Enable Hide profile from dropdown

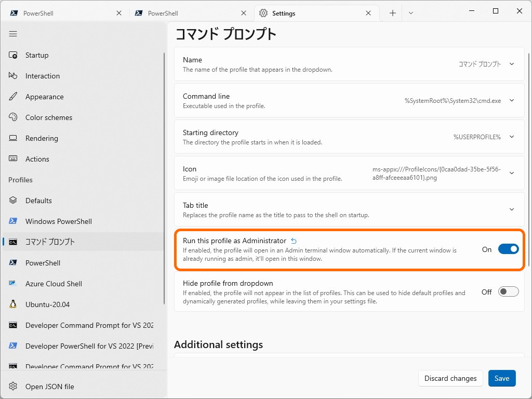[508, 291]
